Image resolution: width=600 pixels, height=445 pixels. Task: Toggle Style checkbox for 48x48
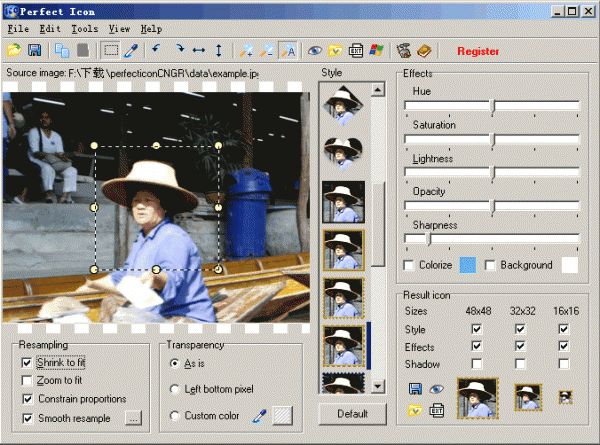pyautogui.click(x=477, y=329)
